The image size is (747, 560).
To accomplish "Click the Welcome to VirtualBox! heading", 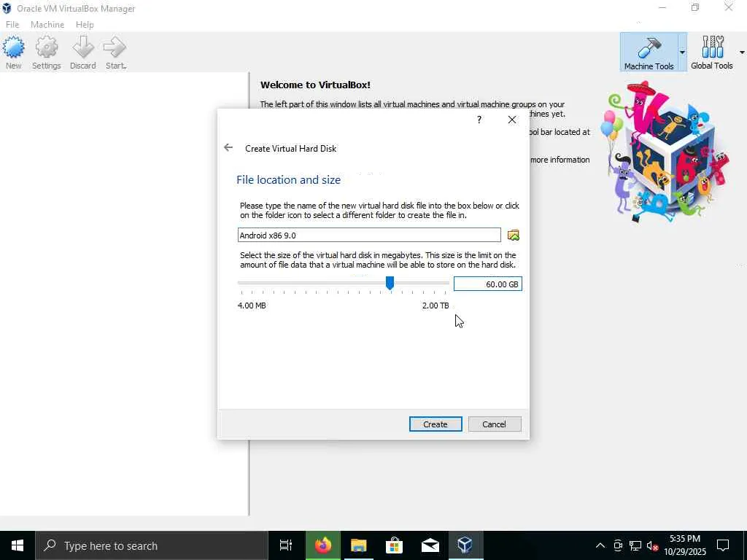I will point(315,85).
